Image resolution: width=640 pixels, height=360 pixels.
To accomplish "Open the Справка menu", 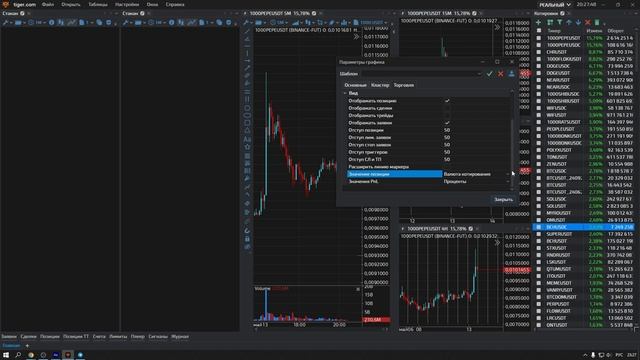I will 175,4.
